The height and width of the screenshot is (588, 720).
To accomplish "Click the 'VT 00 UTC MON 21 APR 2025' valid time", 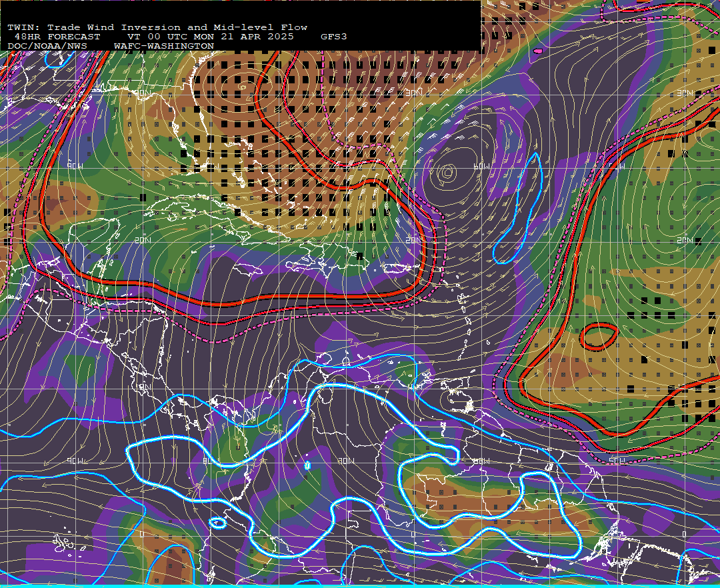I will coord(211,37).
